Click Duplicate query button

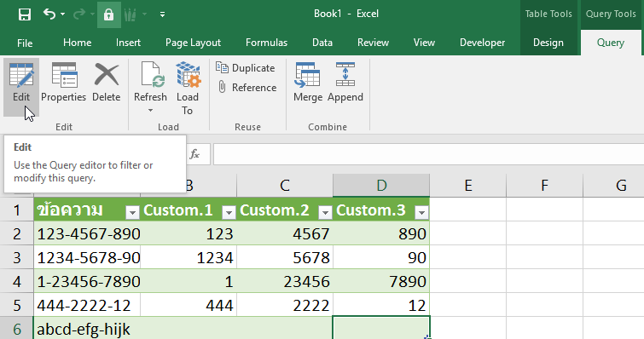(x=246, y=68)
